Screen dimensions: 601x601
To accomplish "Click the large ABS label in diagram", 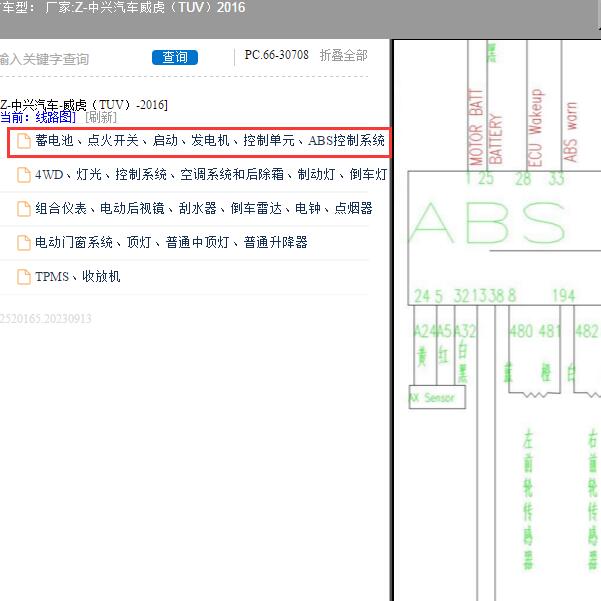I will point(488,223).
